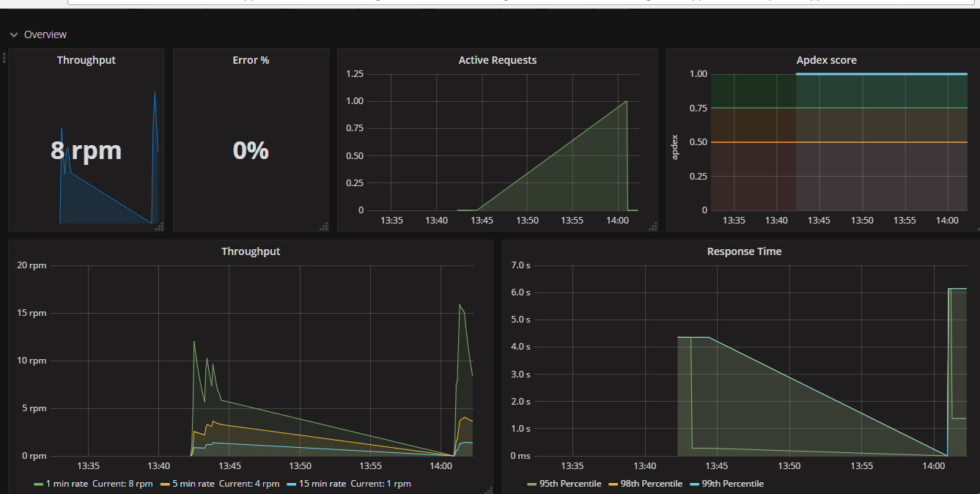
Task: Open the Error % panel title menu
Action: [251, 60]
